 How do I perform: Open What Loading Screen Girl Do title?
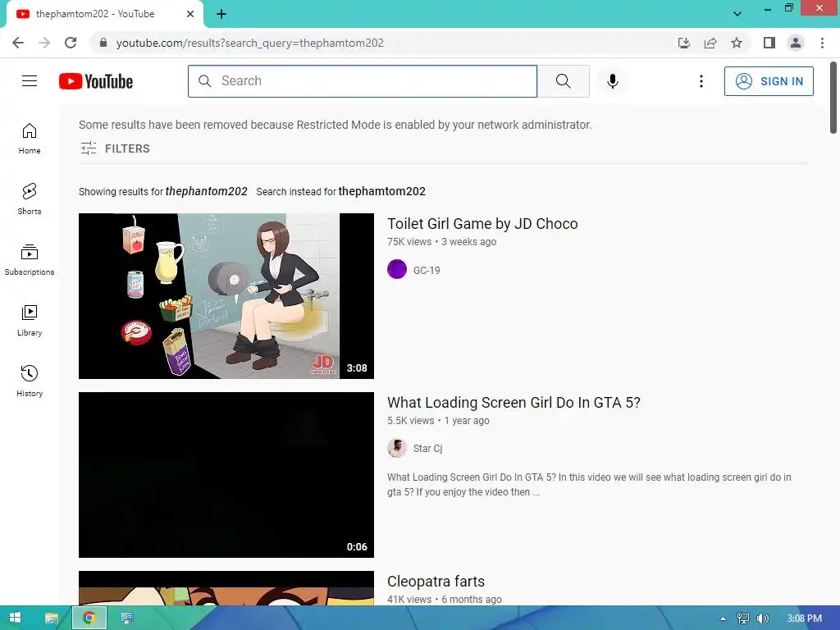pyautogui.click(x=514, y=402)
